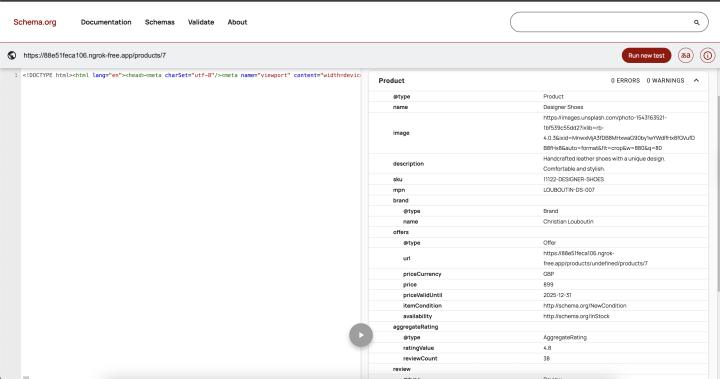Viewport: 720px width, 379px height.
Task: Click the image URL value
Action: tap(619, 133)
